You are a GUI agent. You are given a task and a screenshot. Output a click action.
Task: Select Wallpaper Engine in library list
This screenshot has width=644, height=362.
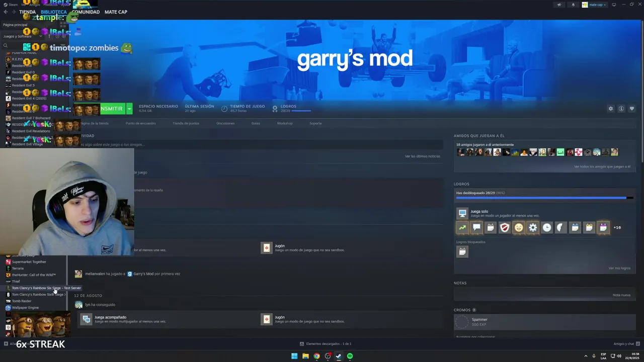click(x=25, y=308)
